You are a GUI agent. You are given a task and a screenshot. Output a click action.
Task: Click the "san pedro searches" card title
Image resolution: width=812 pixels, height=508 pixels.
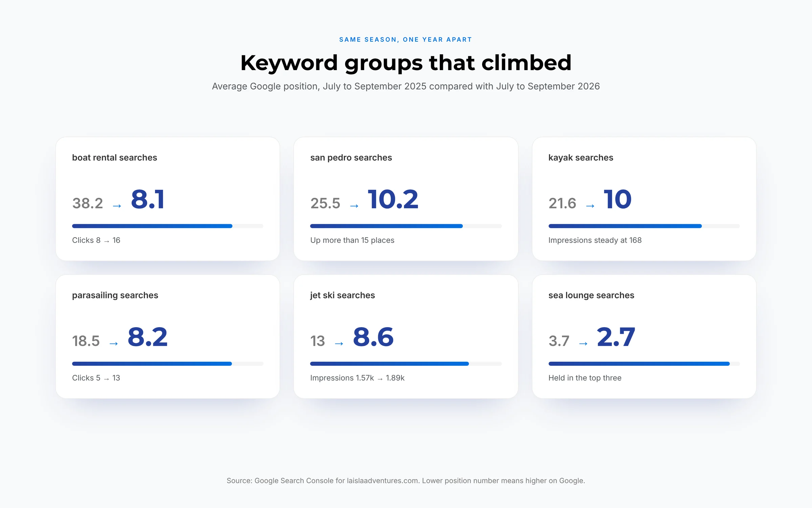tap(351, 158)
